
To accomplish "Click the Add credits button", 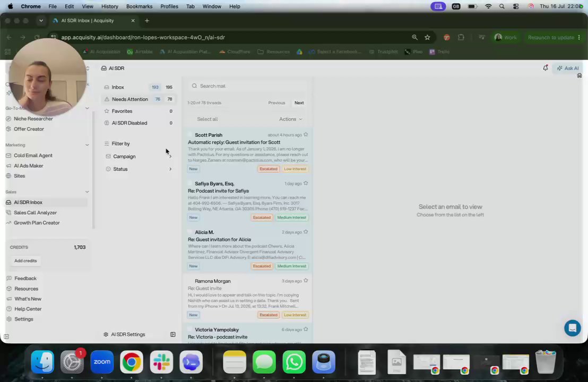I will 25,261.
